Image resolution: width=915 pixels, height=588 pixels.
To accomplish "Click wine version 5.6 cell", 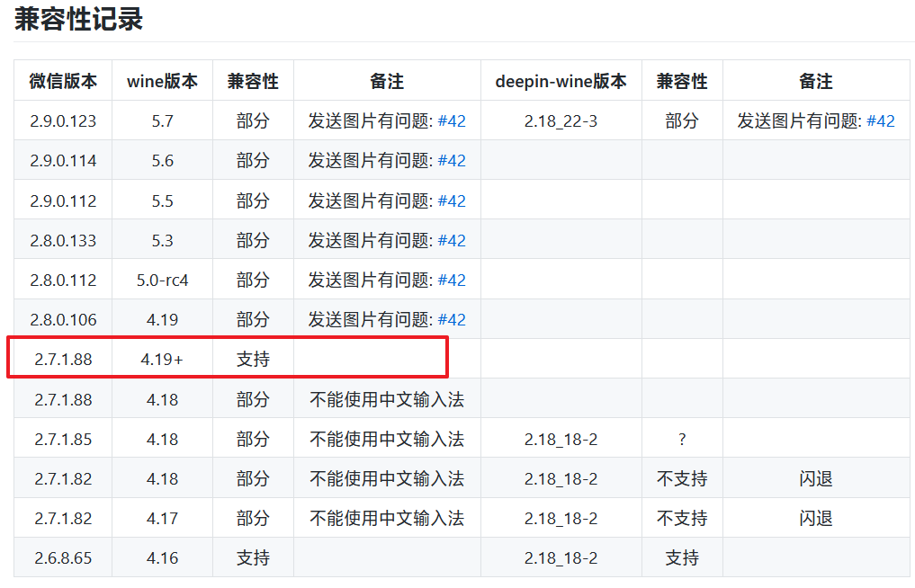I will click(162, 160).
